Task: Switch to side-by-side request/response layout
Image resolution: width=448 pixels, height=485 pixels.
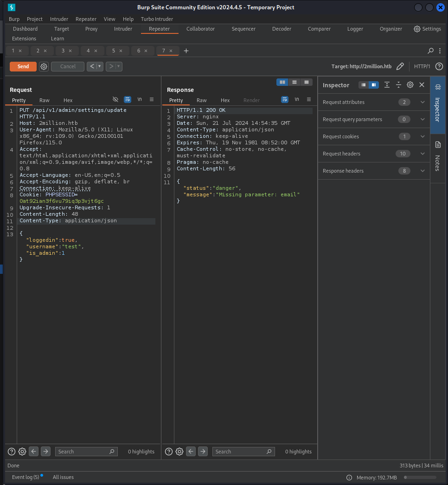Action: point(282,82)
